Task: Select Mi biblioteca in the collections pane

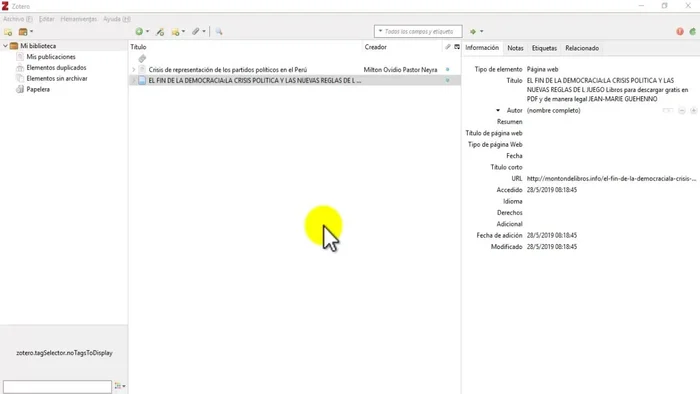Action: (x=38, y=46)
